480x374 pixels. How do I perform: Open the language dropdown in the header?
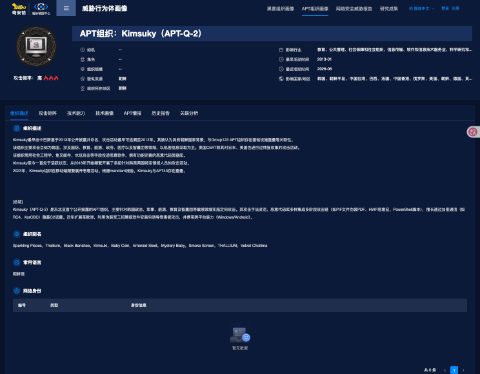coord(421,8)
